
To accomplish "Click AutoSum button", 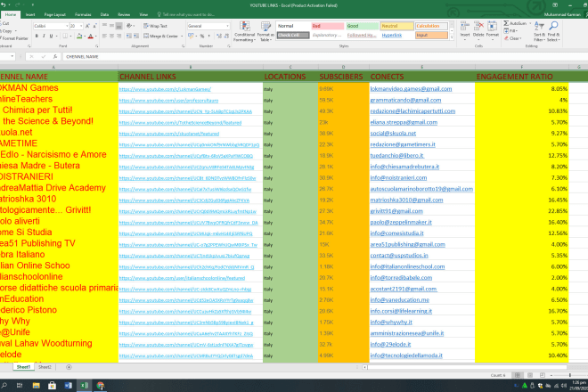I will click(x=515, y=23).
